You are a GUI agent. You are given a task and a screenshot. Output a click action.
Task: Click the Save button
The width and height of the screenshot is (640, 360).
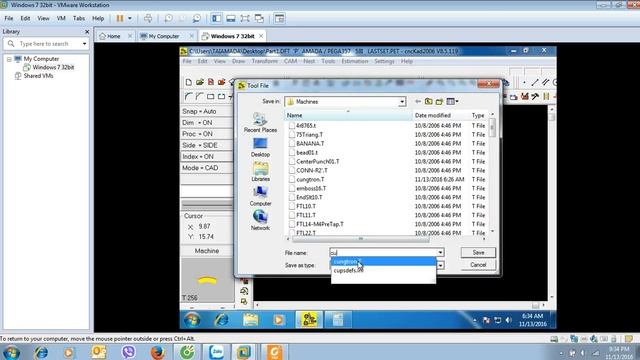click(478, 253)
